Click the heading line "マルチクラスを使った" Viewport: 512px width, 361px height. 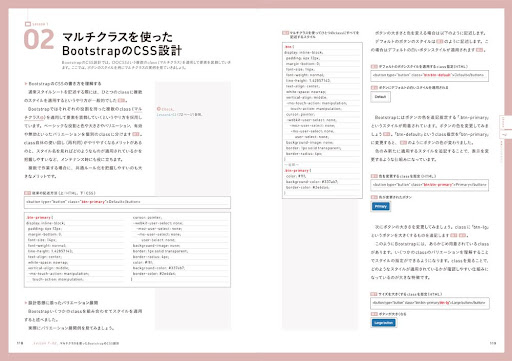pyautogui.click(x=117, y=37)
